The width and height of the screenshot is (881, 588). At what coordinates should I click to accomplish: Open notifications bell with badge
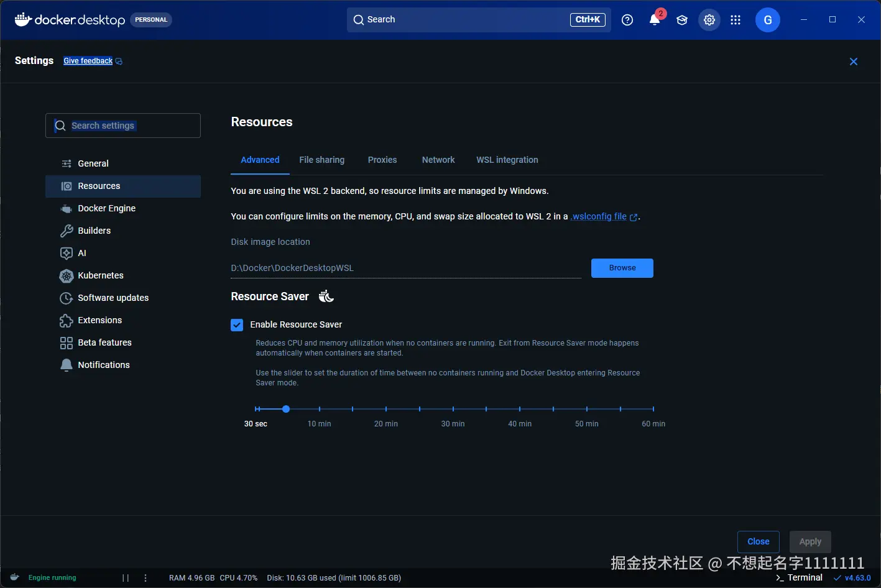click(655, 20)
